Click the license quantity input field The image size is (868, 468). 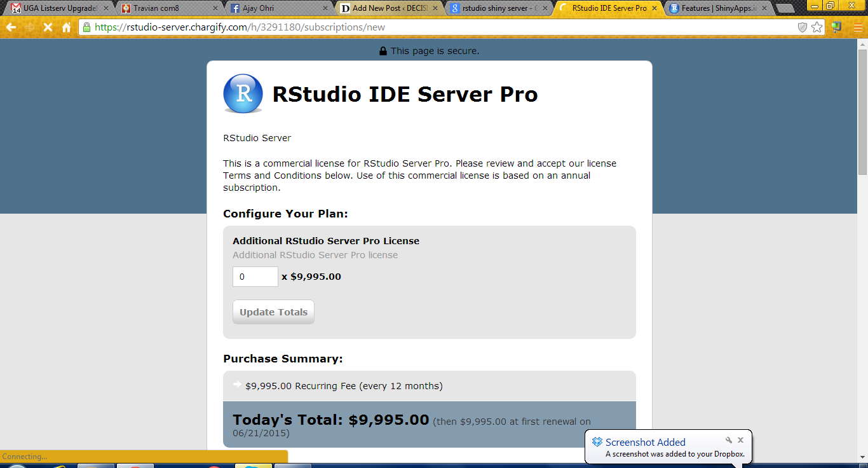(255, 277)
